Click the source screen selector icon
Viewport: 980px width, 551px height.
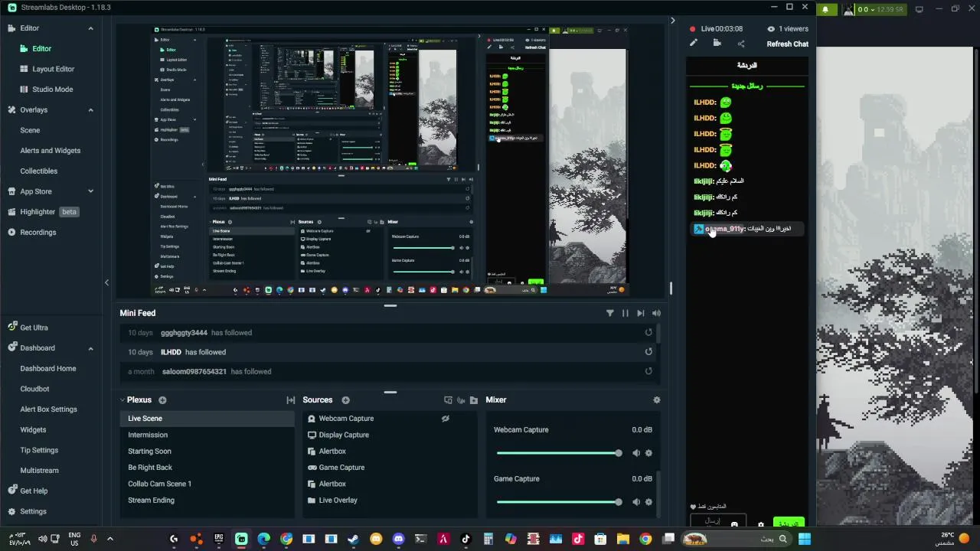pyautogui.click(x=448, y=400)
